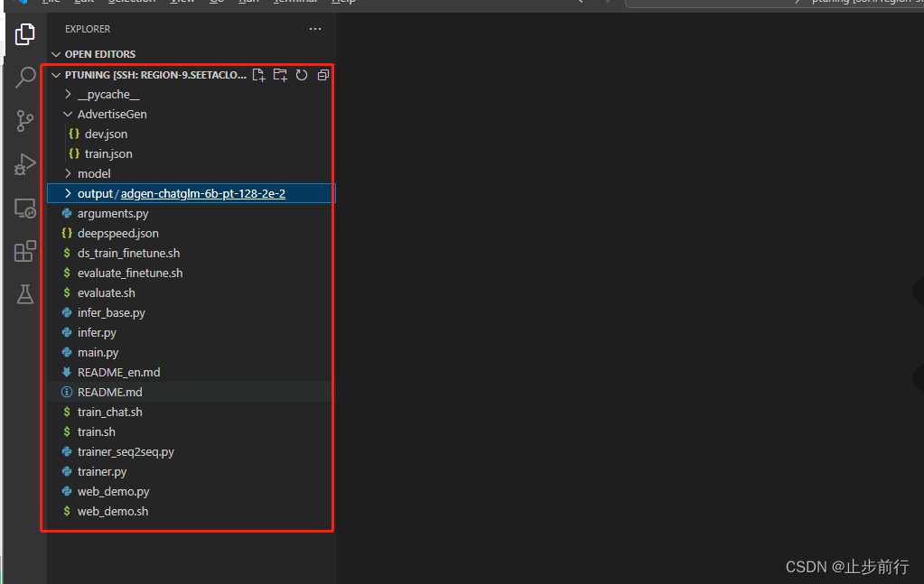The width and height of the screenshot is (924, 584).
Task: Open the Extensions view
Action: click(24, 251)
